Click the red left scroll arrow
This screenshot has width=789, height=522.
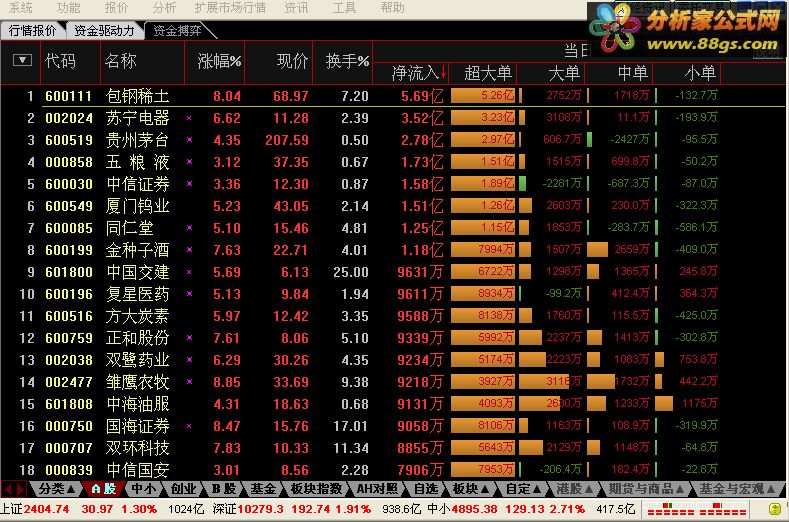[x=8, y=489]
